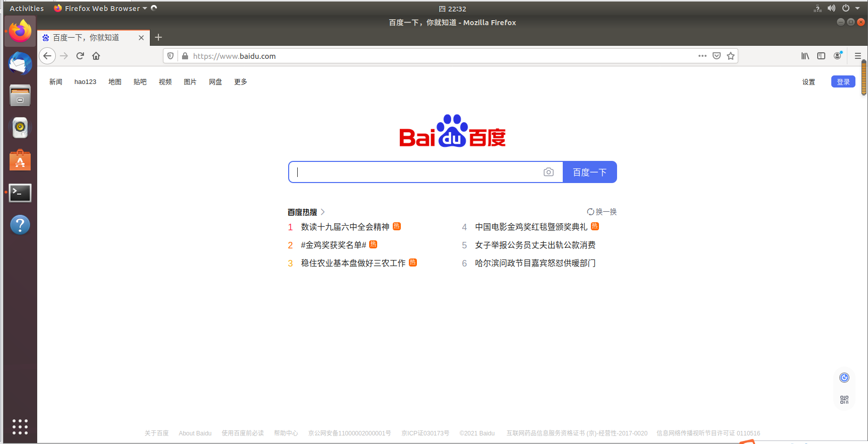Open 图片 in top navigation
868x444 pixels.
[190, 82]
